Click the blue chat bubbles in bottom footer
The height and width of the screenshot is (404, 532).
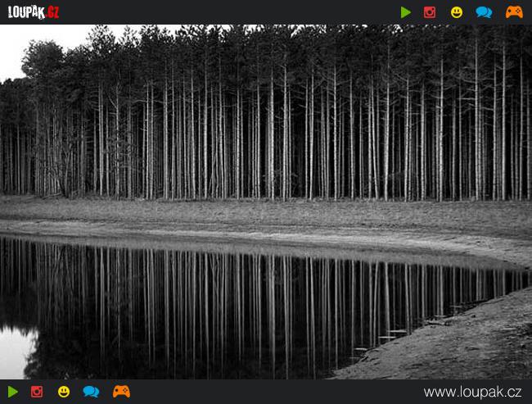pos(91,392)
